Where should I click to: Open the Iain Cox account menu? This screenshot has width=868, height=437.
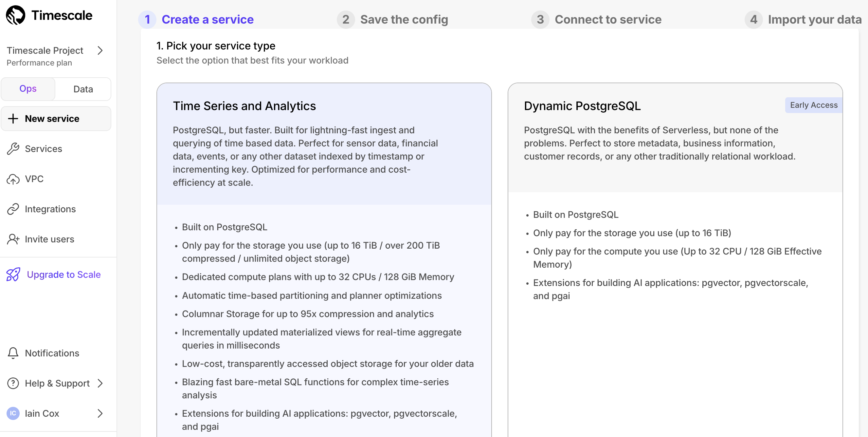click(x=42, y=413)
